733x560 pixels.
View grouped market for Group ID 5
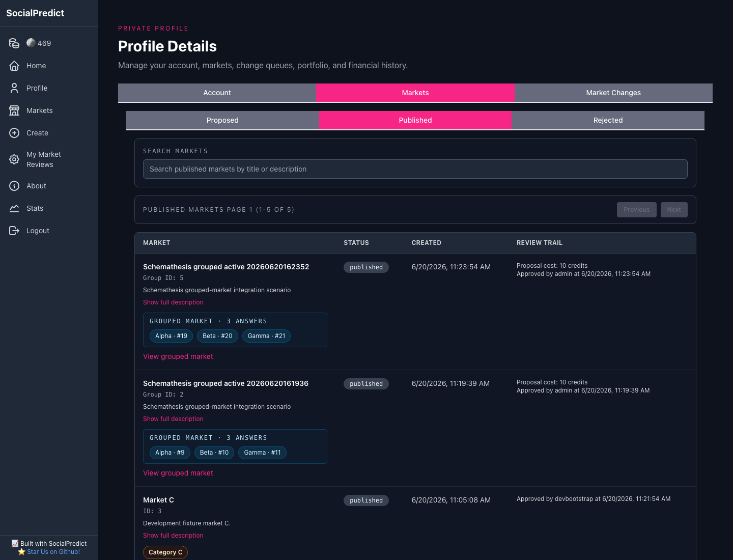tap(178, 356)
